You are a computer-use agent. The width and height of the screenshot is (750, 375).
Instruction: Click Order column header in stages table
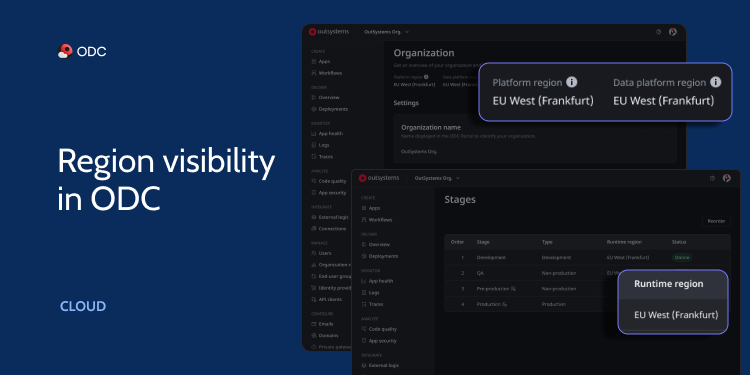[457, 242]
